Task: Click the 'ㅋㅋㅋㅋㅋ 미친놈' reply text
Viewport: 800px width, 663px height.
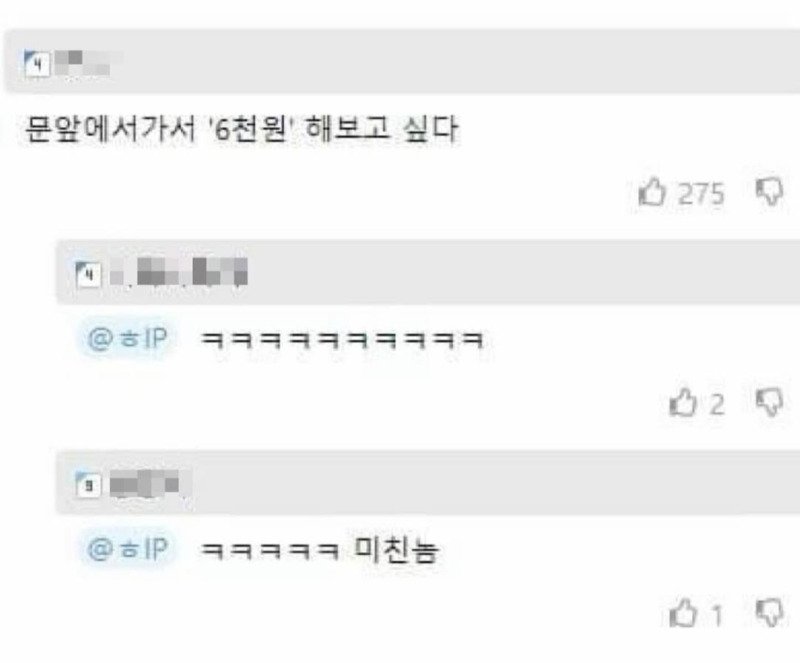Action: [320, 550]
